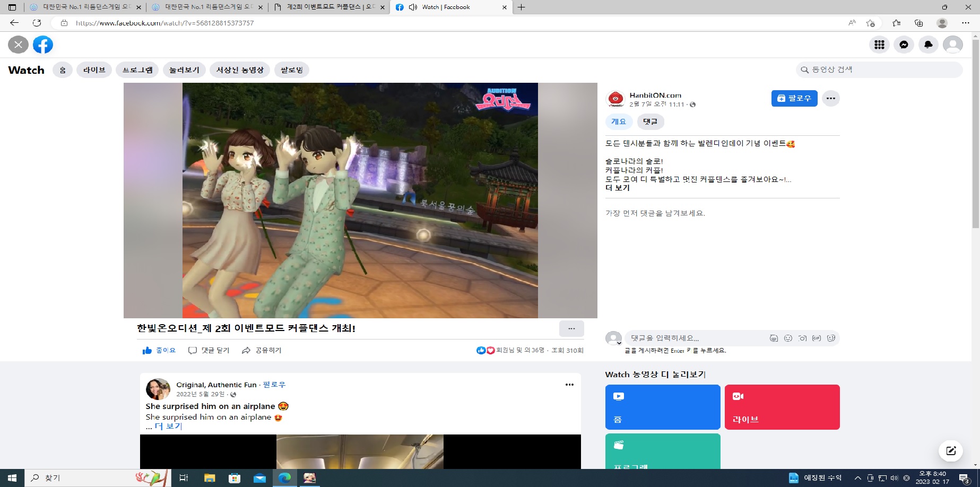
Task: Switch to the 댓글 tab
Action: click(x=650, y=121)
